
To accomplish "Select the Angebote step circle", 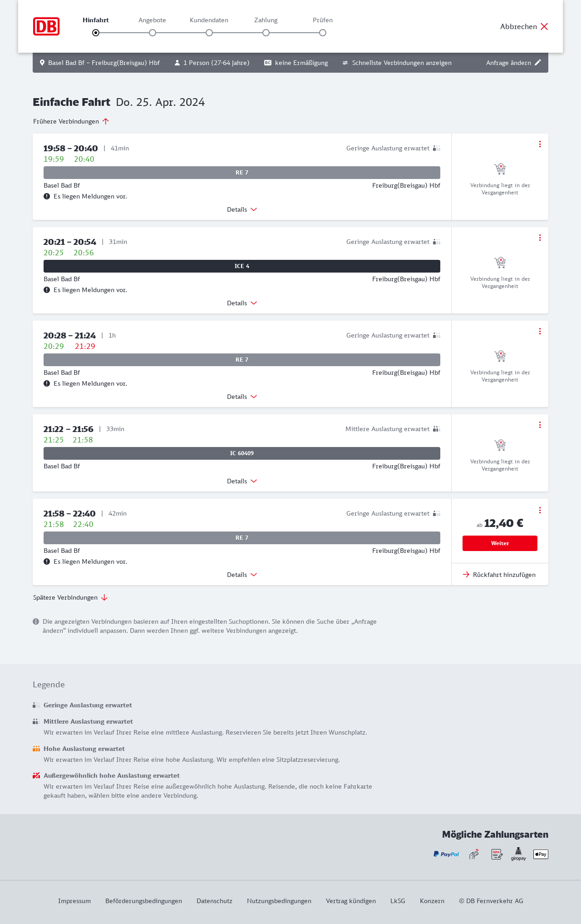I will click(x=153, y=33).
